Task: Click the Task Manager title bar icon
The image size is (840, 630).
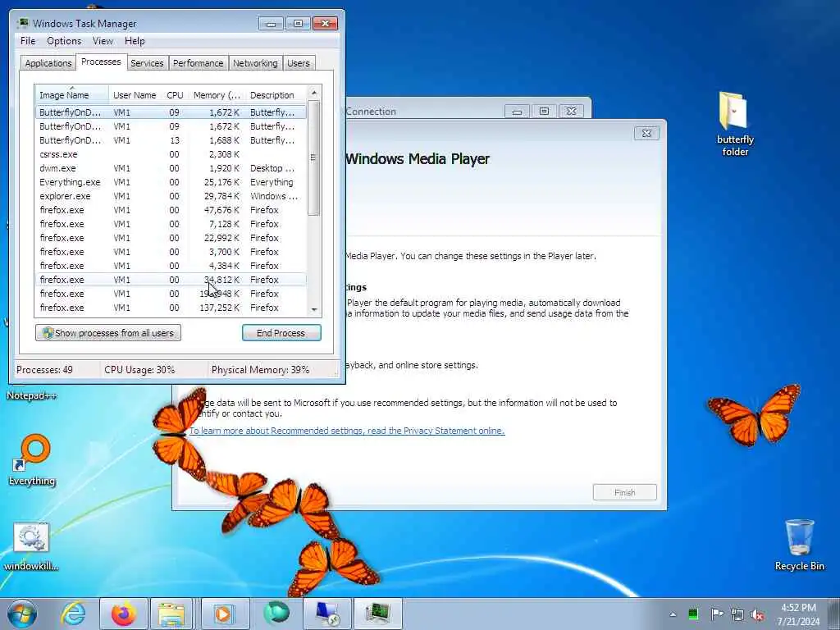Action: coord(22,23)
